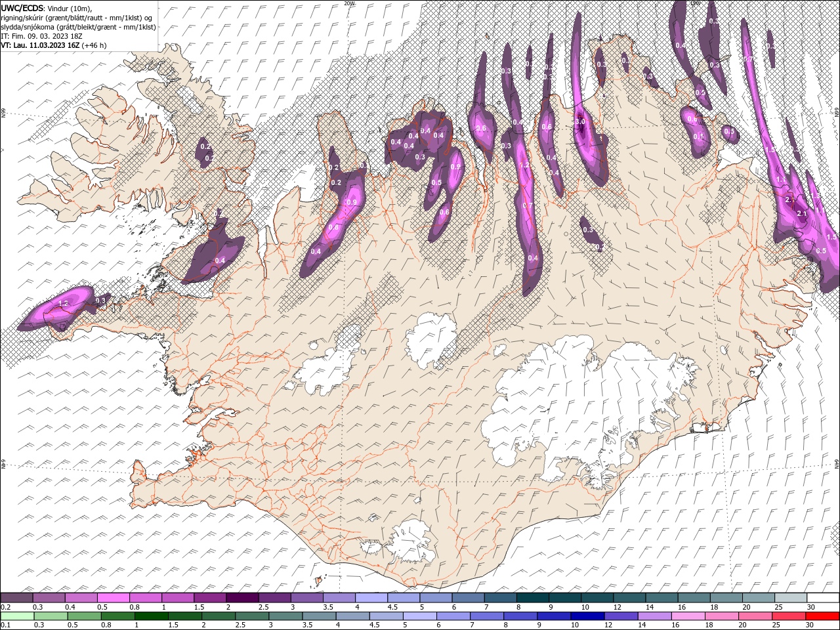Screen dimensions: 840x630
Task: Select the 2.1 snowfall value in the east band
Action: [x=801, y=213]
